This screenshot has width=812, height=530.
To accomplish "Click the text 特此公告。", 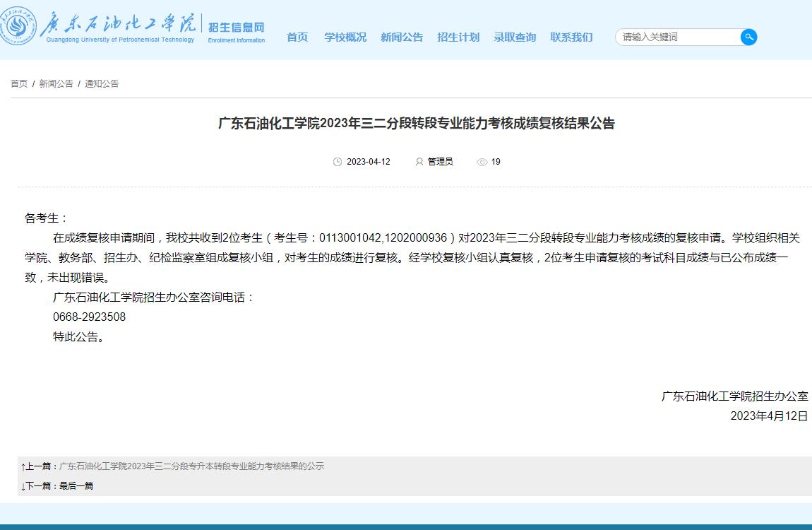I will (x=79, y=337).
